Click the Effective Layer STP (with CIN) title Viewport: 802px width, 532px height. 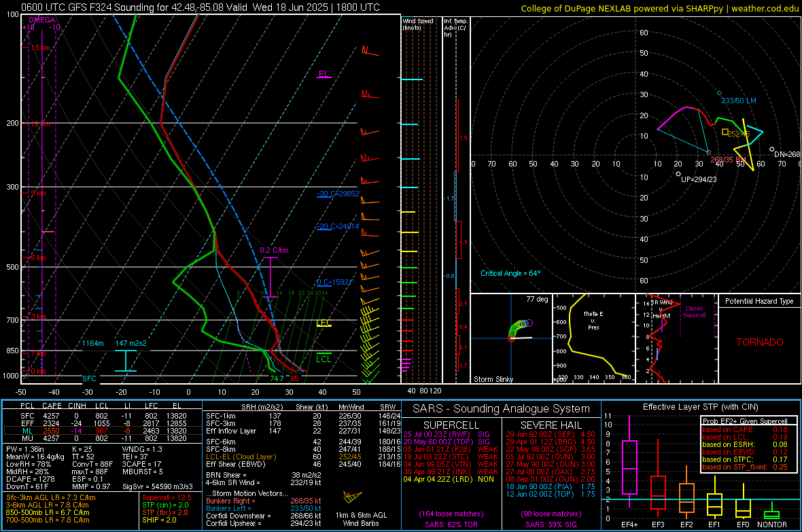[700, 407]
